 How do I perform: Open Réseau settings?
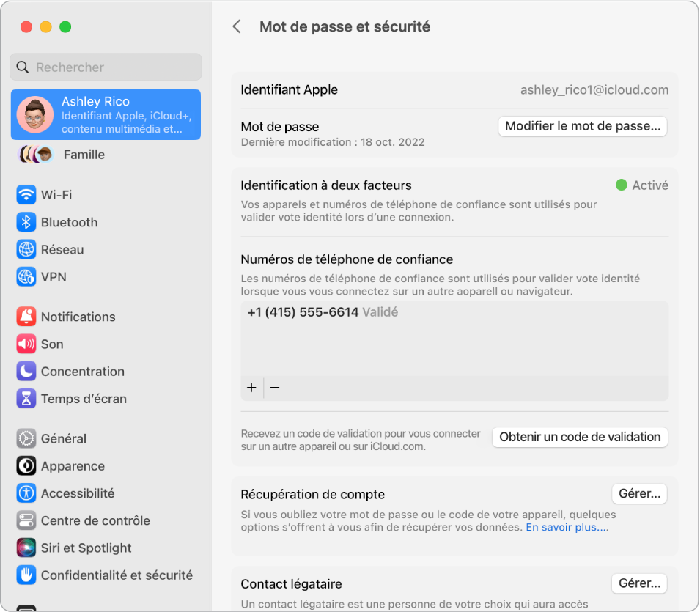(26, 249)
